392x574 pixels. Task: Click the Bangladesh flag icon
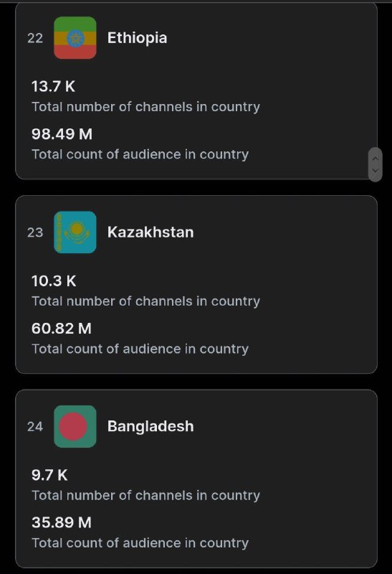click(75, 426)
